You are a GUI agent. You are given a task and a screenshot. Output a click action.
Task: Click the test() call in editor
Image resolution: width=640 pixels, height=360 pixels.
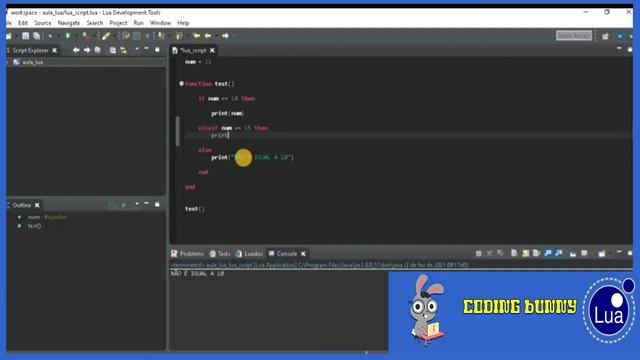tap(195, 209)
